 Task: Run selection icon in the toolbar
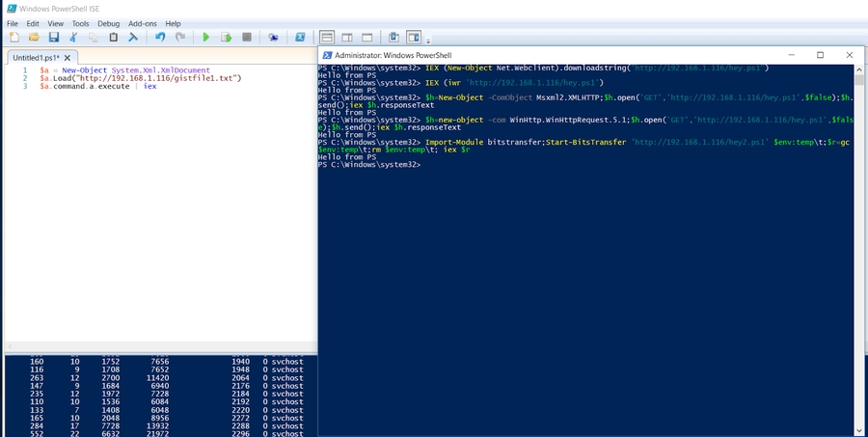tap(226, 38)
